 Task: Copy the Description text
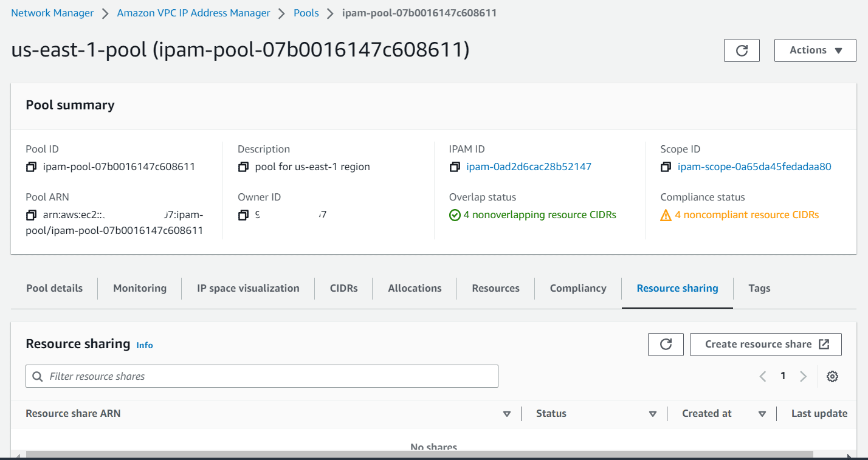(x=243, y=166)
